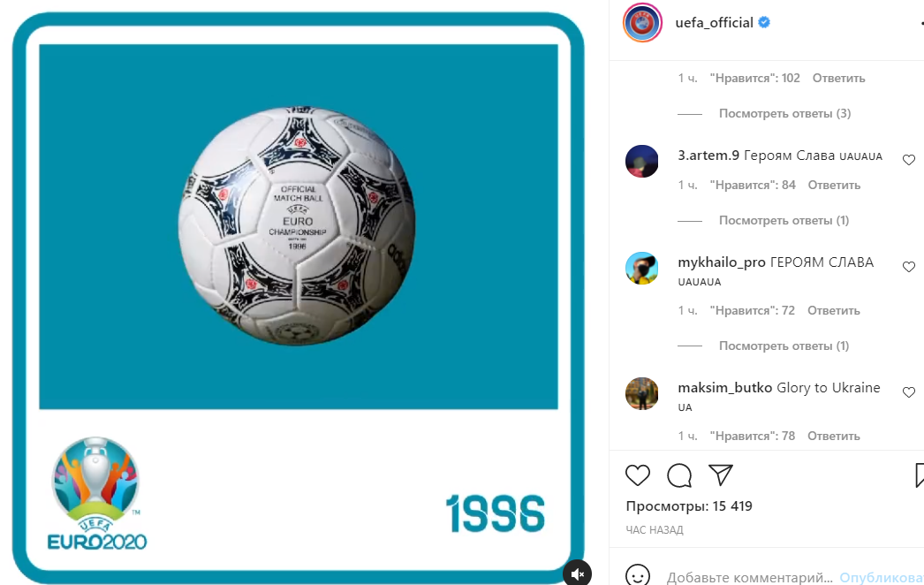Save post with the bookmark icon
Image resolution: width=924 pixels, height=585 pixels.
tap(920, 475)
